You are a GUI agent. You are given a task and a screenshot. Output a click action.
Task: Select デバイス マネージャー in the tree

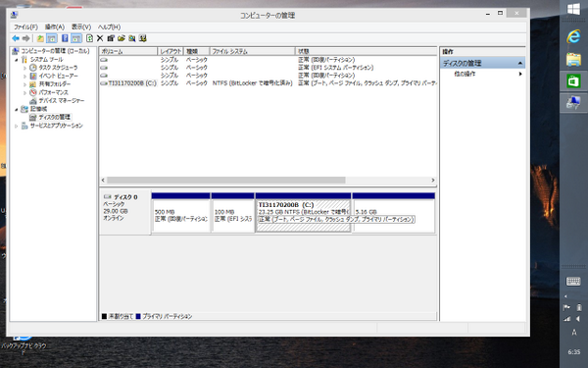pyautogui.click(x=62, y=101)
